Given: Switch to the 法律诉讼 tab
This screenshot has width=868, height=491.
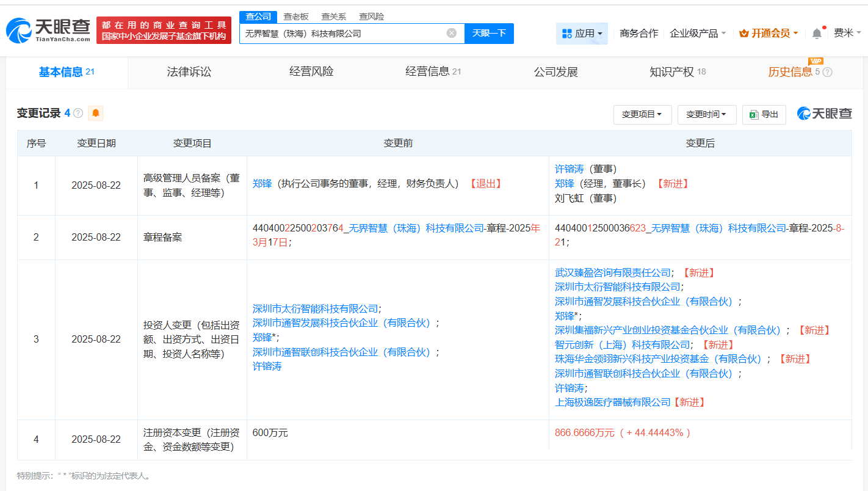Looking at the screenshot, I should [189, 72].
